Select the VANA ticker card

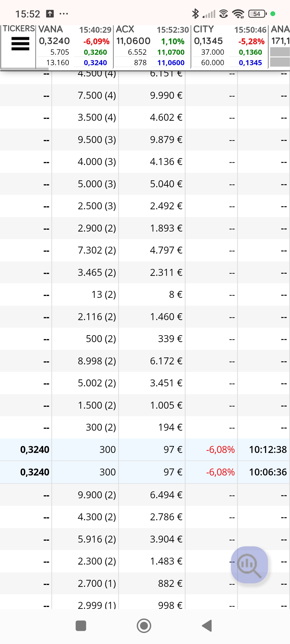[x=74, y=46]
